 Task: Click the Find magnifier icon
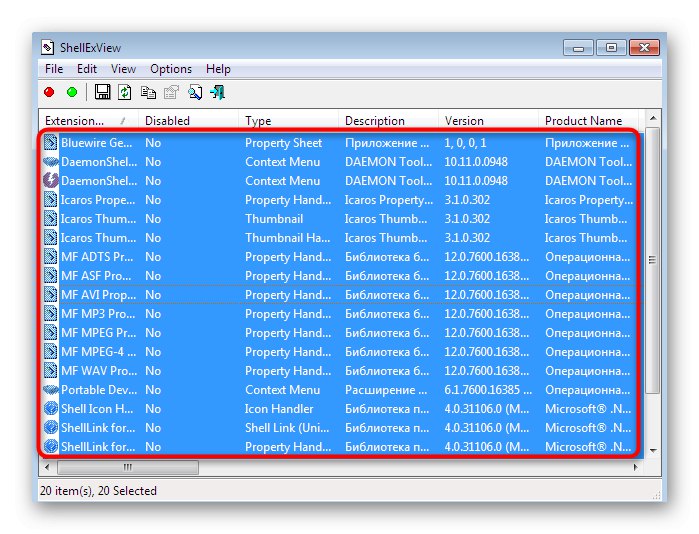195,92
